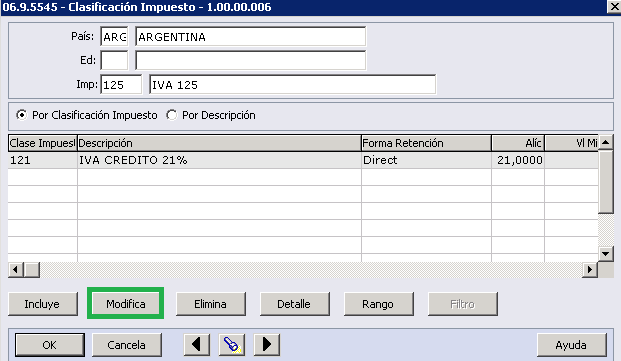Image resolution: width=621 pixels, height=361 pixels.
Task: Click the Rango button
Action: (379, 304)
